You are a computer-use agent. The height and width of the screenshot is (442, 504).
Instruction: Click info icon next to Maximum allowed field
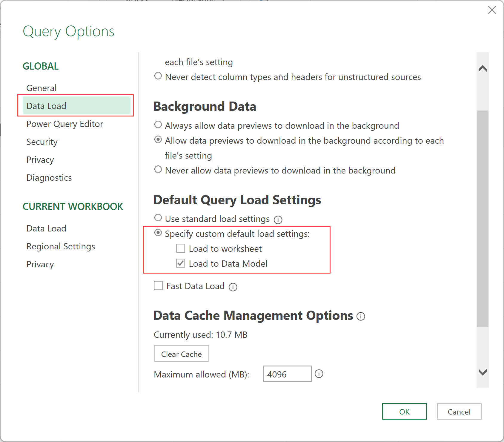319,374
